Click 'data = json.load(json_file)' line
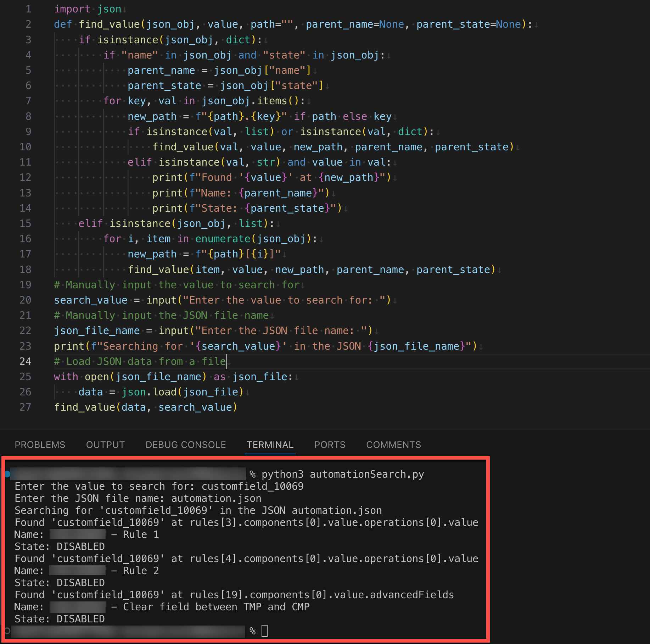650x644 pixels. (x=161, y=392)
